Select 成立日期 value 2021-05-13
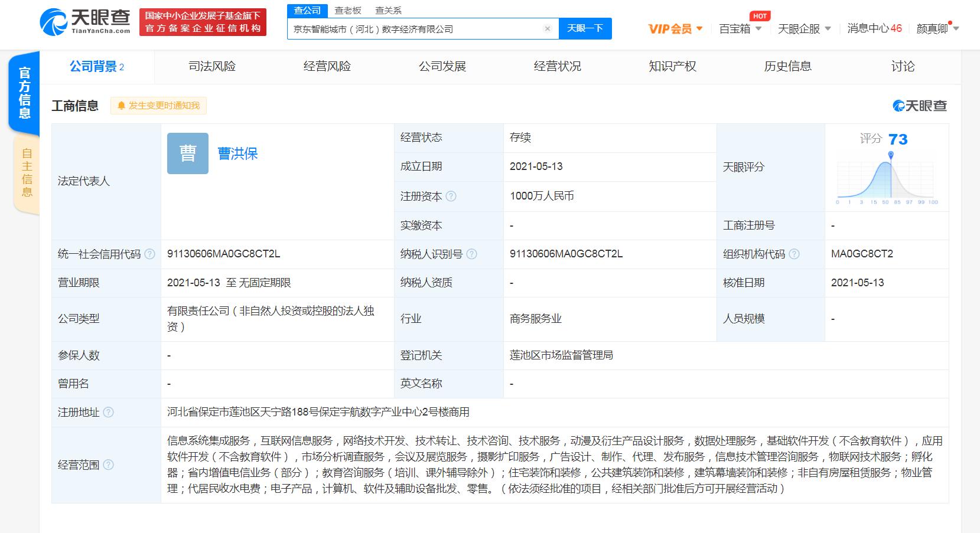Screen dimensions: 980x533 coord(536,166)
